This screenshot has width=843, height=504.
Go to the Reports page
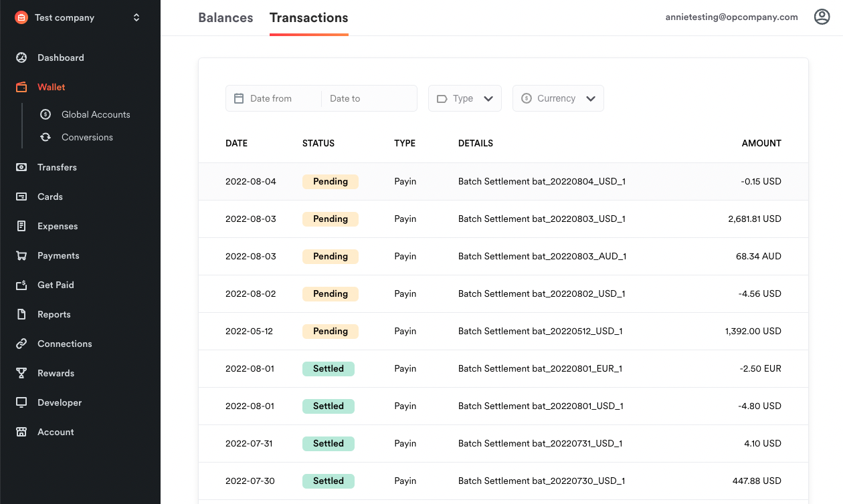click(54, 314)
